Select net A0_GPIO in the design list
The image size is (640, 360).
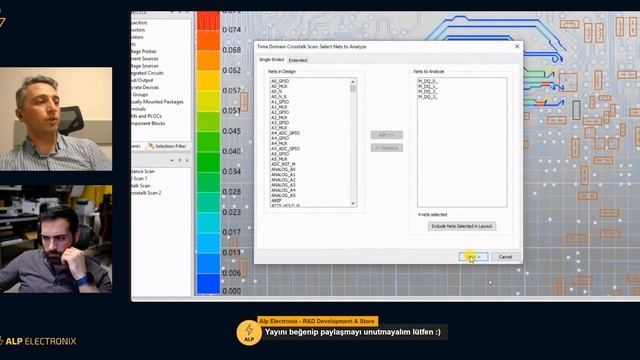[280, 82]
